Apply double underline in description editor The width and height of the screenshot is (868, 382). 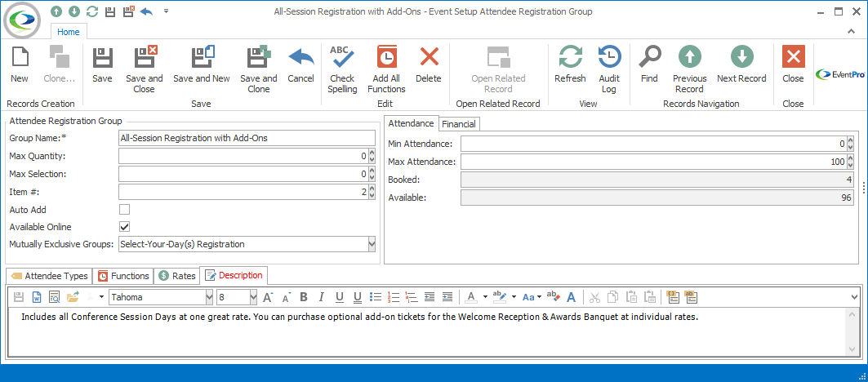click(358, 297)
